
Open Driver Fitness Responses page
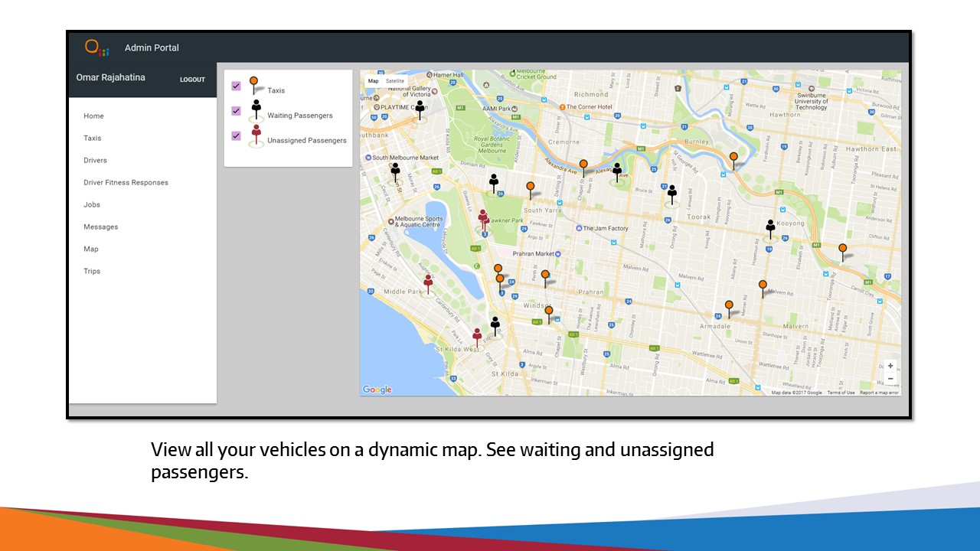pos(126,183)
